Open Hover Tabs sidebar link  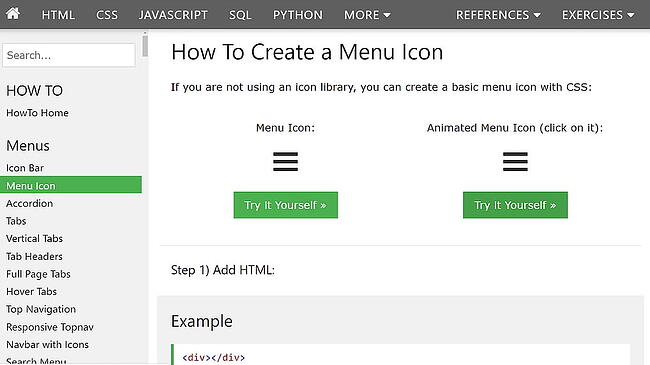coord(32,292)
